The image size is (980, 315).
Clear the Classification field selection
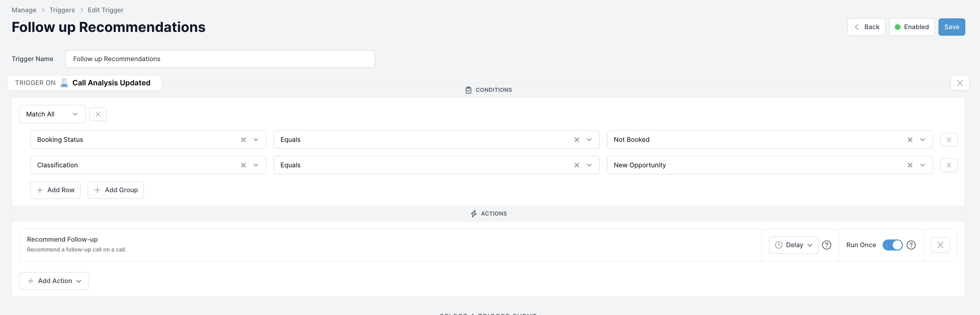(244, 165)
